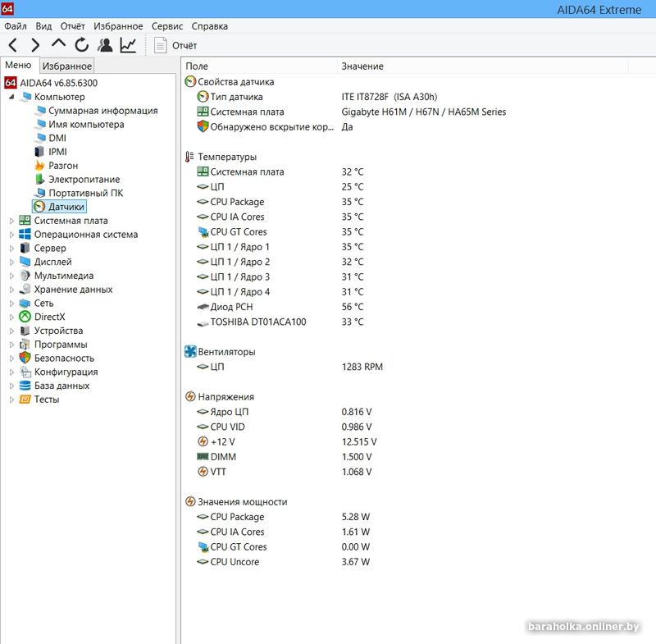Go back with the left arrow toolbar icon
Viewport: 656px width, 644px height.
(13, 45)
